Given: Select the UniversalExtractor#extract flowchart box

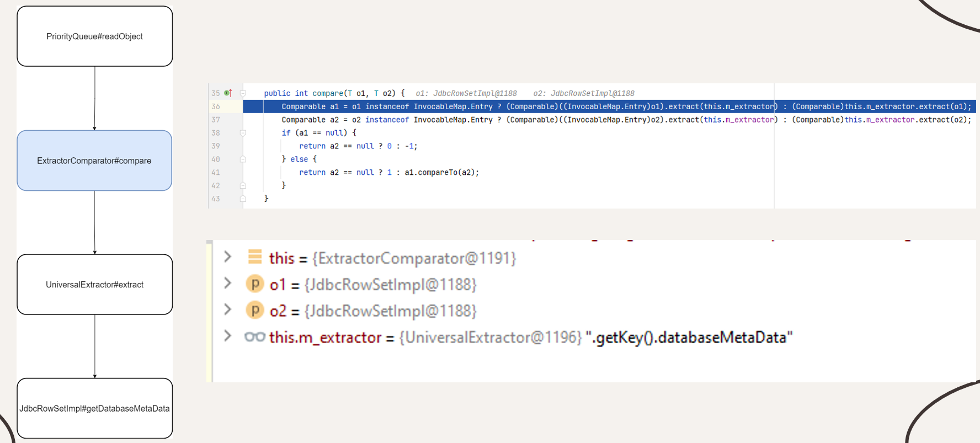Looking at the screenshot, I should coord(95,285).
